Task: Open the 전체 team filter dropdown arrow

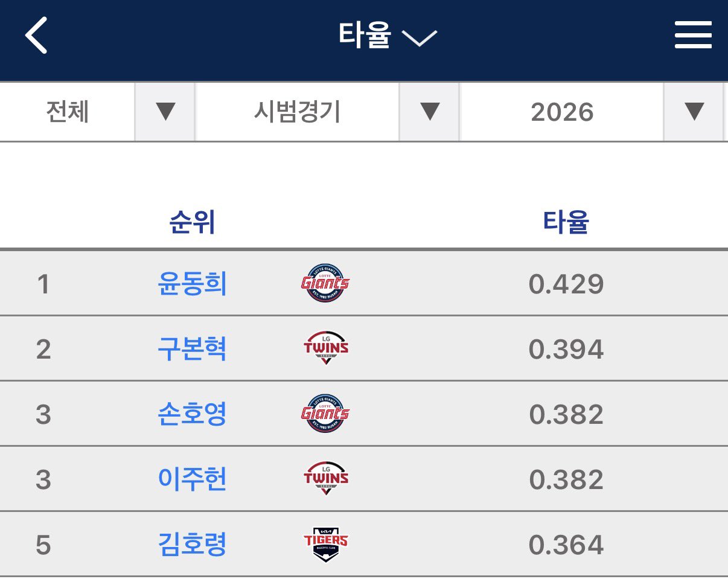Action: click(165, 112)
